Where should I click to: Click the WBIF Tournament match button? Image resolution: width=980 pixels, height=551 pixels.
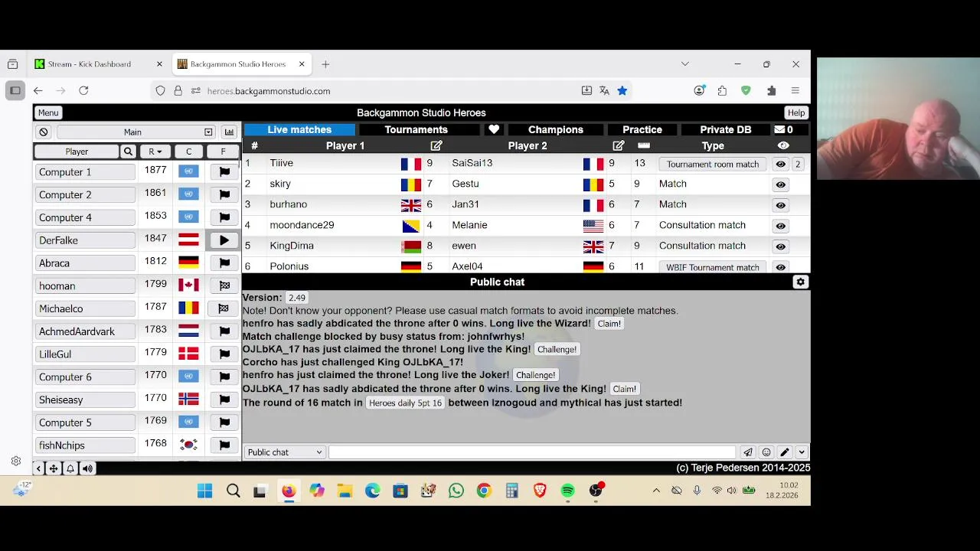pyautogui.click(x=713, y=267)
